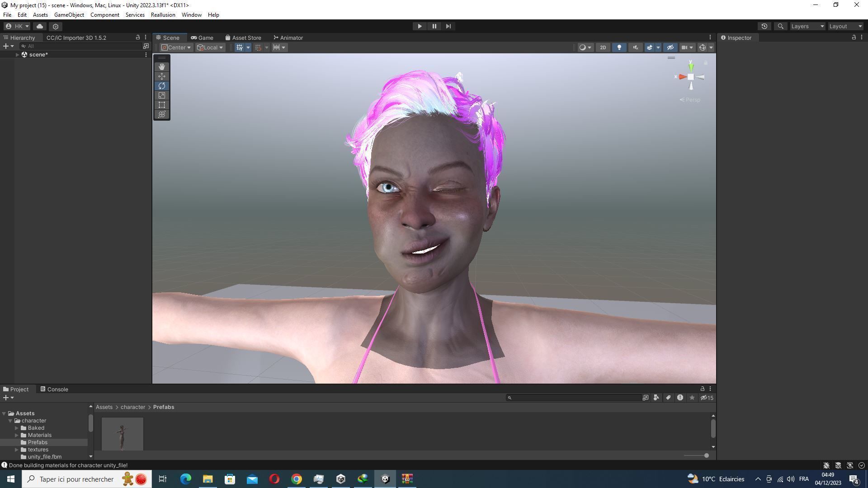Select the Rect transform tool

click(x=161, y=105)
